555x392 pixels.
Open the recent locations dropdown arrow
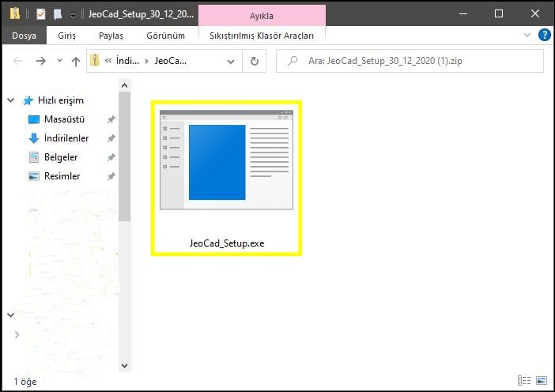[x=59, y=61]
